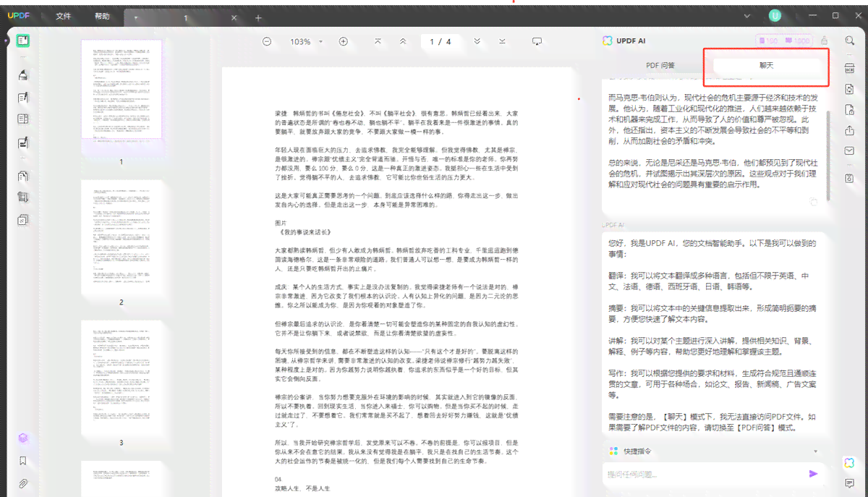Zoom out with the minus icon
This screenshot has height=497, width=868.
(267, 42)
